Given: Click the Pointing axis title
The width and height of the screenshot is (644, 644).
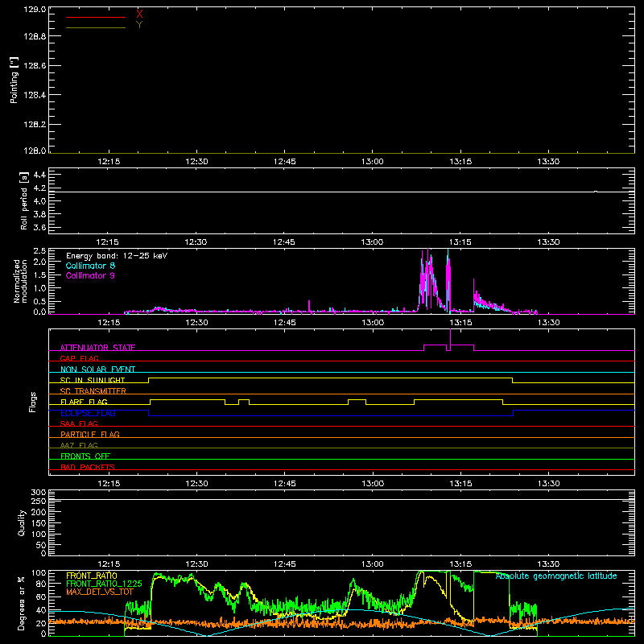Looking at the screenshot, I should point(14,80).
